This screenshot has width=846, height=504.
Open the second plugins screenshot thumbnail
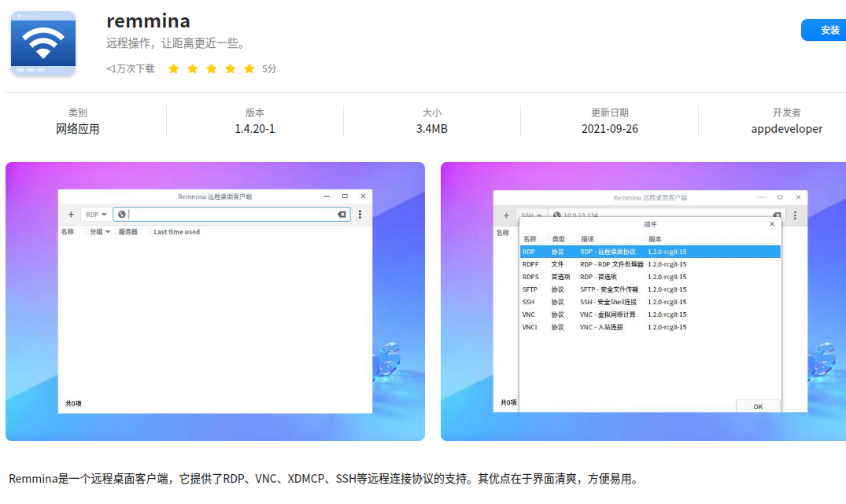click(643, 301)
